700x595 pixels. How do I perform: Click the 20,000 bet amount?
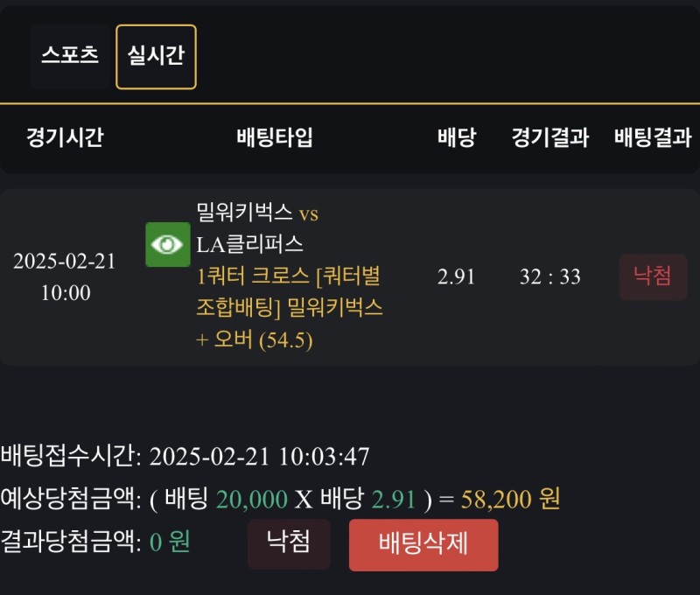pos(251,500)
